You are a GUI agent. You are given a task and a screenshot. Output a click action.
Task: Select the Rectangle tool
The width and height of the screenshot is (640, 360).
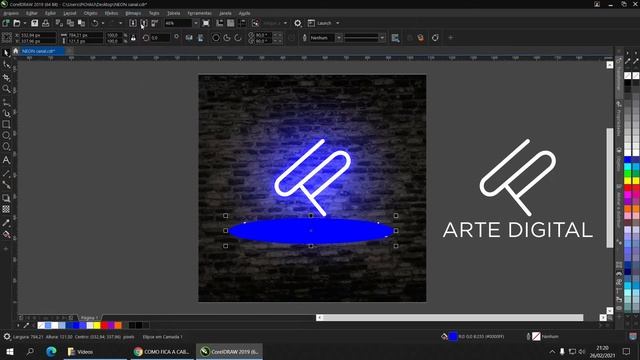click(x=6, y=124)
